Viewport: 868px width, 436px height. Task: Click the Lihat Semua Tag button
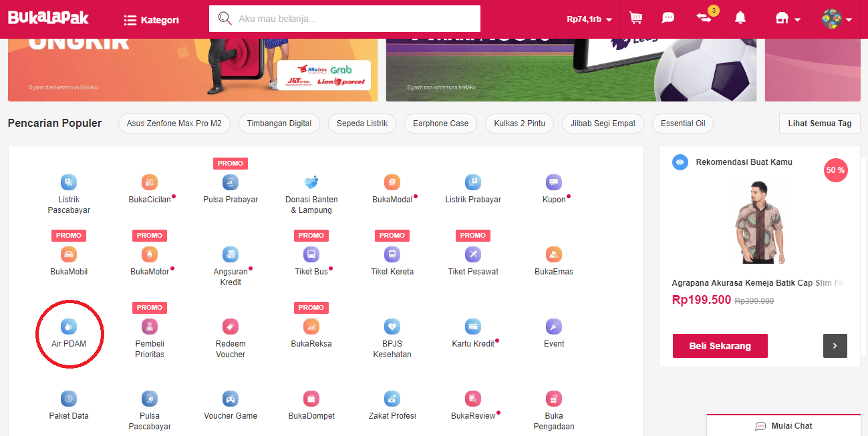(x=820, y=124)
